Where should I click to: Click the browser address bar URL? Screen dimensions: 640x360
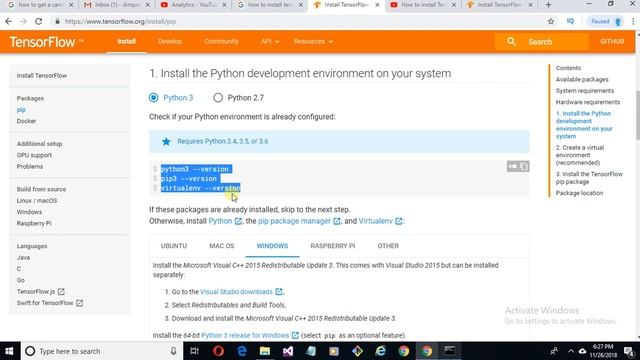tap(120, 21)
